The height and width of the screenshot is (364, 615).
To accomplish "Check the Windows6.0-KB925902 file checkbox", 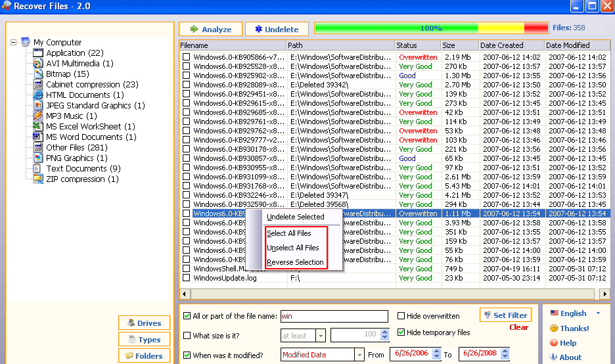I will point(187,76).
